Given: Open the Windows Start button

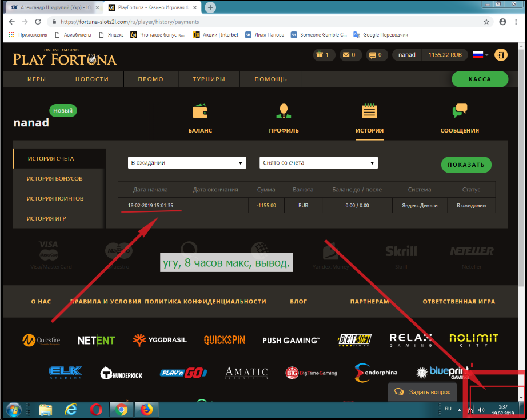Looking at the screenshot, I should tap(14, 410).
